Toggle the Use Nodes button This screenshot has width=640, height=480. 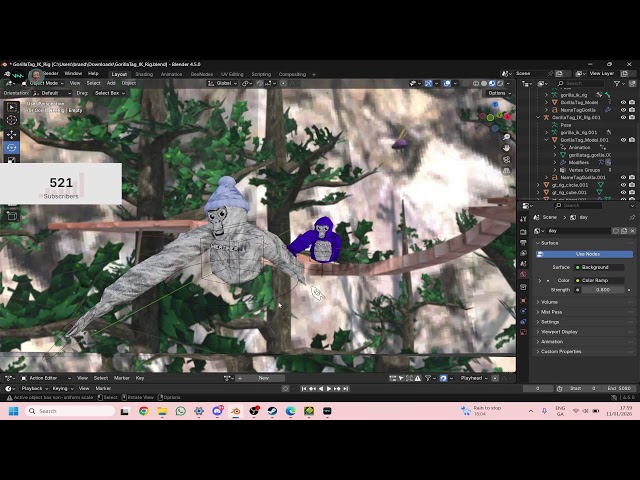pos(584,254)
